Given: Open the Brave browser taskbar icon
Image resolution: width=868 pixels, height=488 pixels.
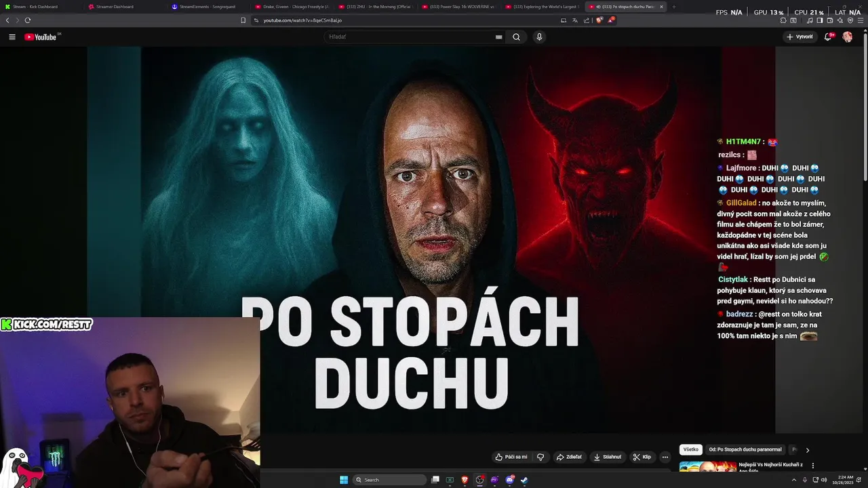Looking at the screenshot, I should 465,480.
